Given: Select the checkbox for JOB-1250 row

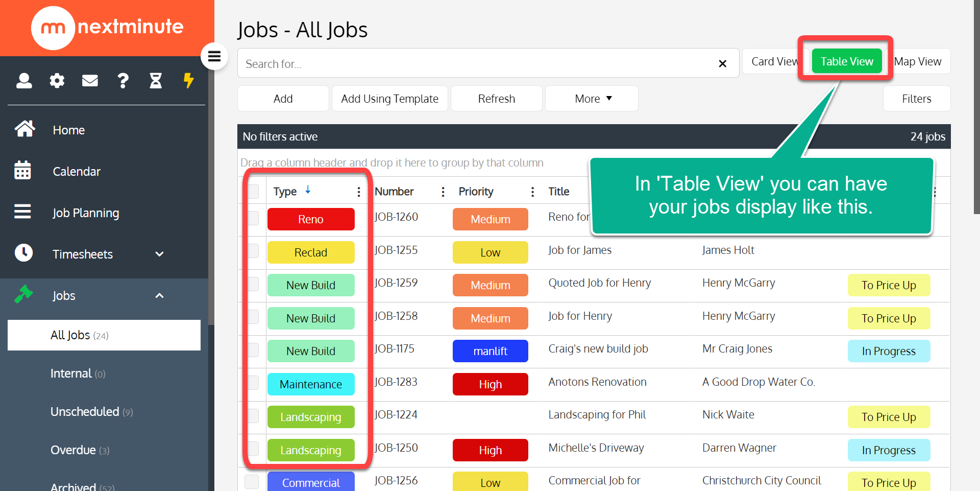Looking at the screenshot, I should click(253, 449).
